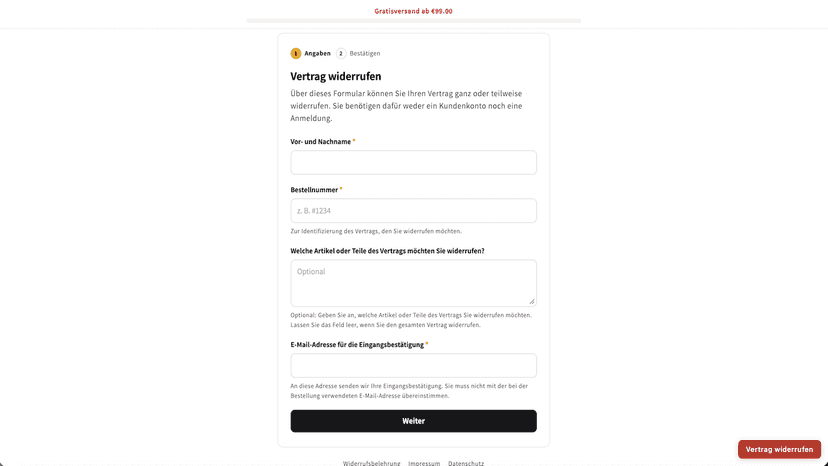Click the E-Mail-Adresse input field
Viewport: 828px width, 466px height.
pyautogui.click(x=413, y=365)
